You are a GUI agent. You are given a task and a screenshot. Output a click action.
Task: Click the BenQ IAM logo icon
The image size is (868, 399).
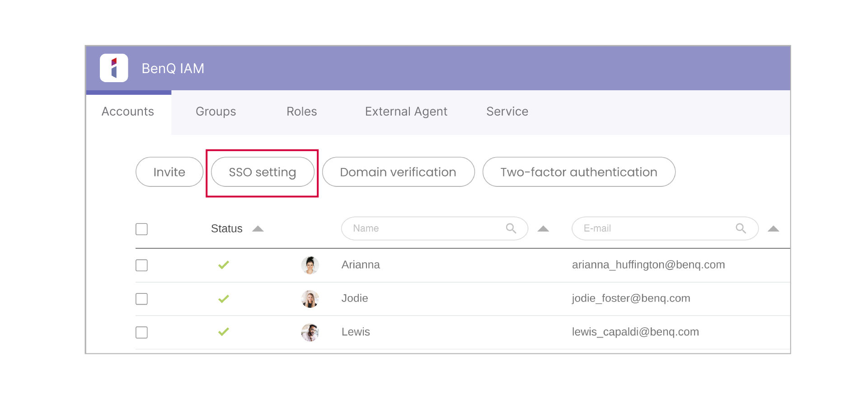[x=114, y=68]
